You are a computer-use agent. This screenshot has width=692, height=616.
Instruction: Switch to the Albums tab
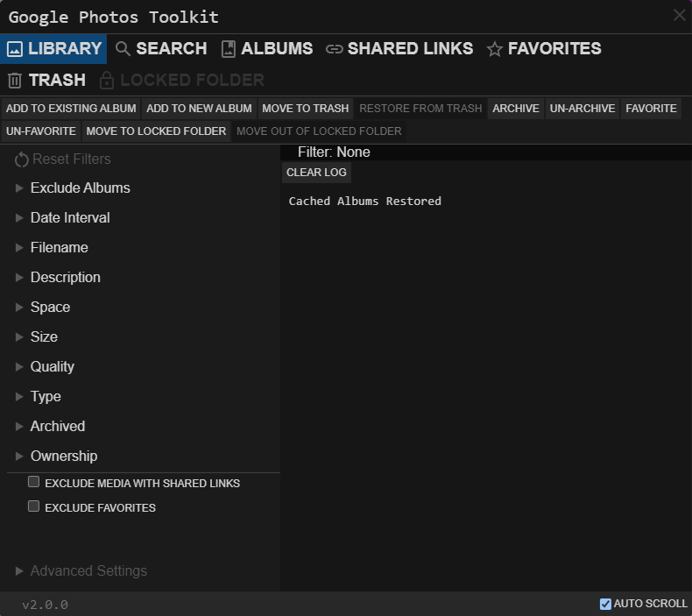pyautogui.click(x=267, y=49)
